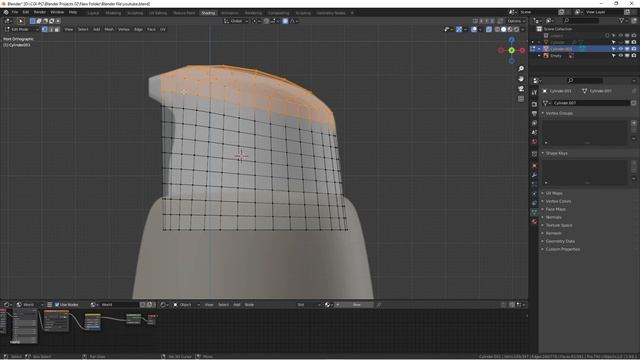Open the File menu
The width and height of the screenshot is (640, 360).
pos(15,12)
